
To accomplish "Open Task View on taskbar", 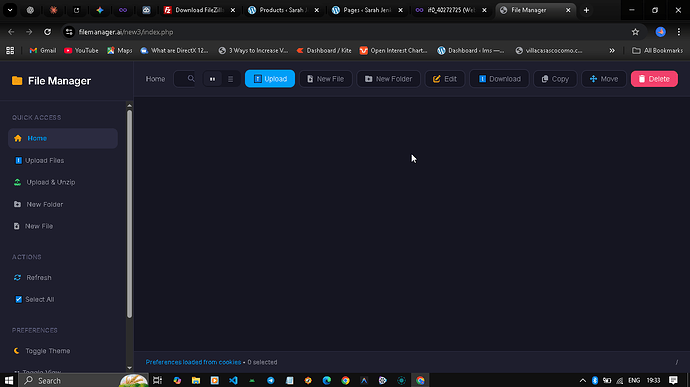I will 158,380.
